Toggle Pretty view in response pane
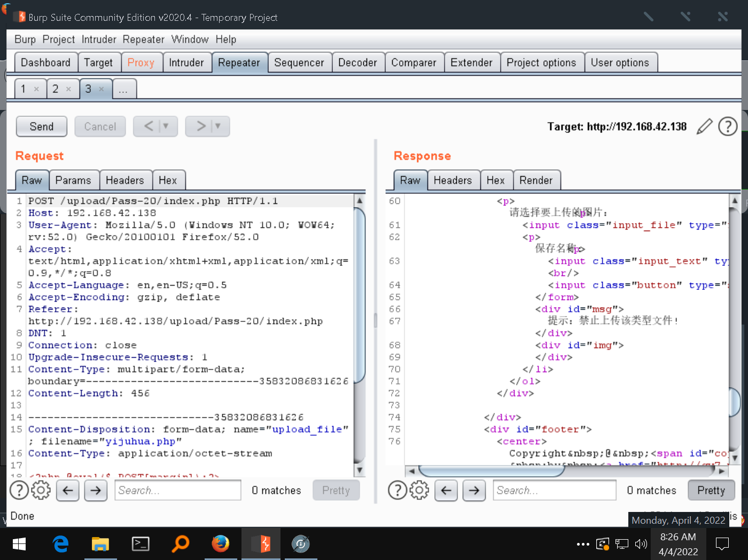Screen dimensions: 748x560 pyautogui.click(x=711, y=490)
